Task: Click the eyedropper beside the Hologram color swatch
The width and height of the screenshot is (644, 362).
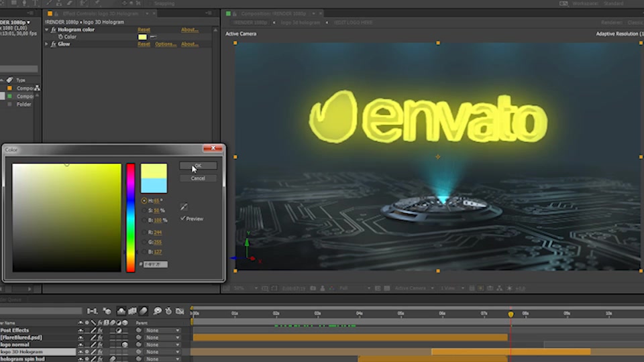Action: tap(153, 37)
